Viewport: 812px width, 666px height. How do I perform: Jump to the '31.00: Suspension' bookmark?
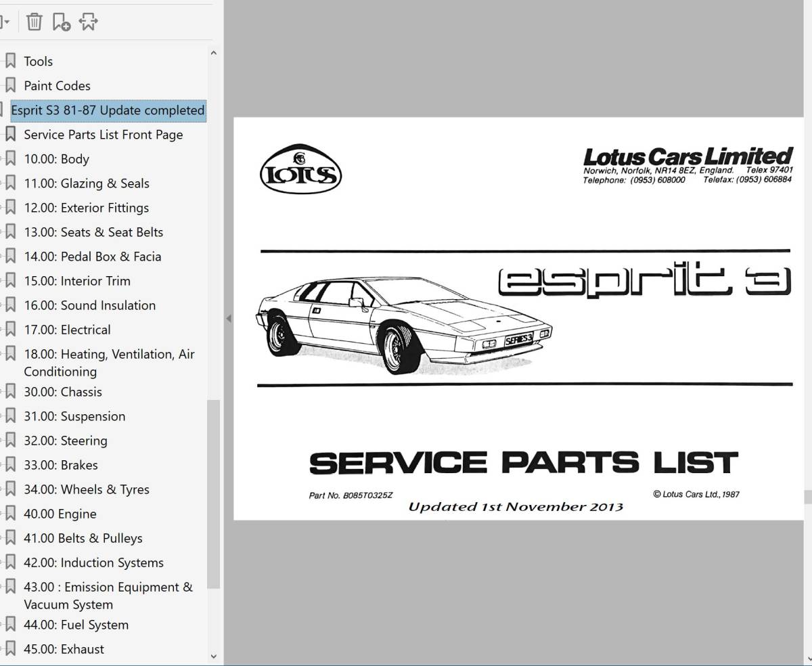click(x=74, y=416)
